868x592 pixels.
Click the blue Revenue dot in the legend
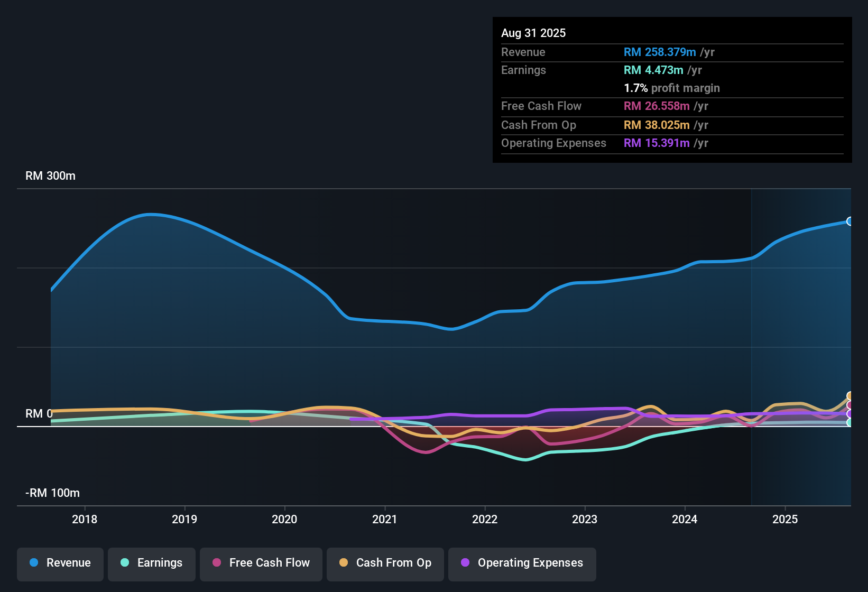click(x=34, y=563)
